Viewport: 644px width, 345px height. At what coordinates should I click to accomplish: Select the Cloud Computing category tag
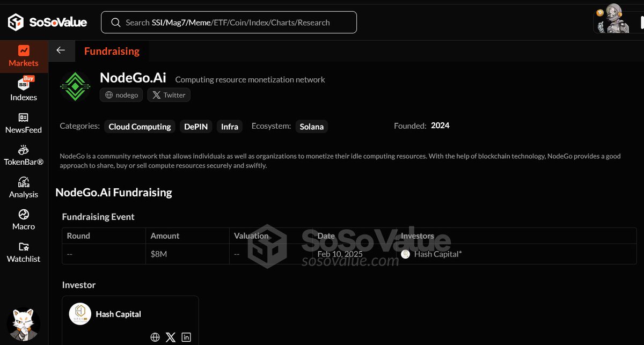click(x=140, y=127)
